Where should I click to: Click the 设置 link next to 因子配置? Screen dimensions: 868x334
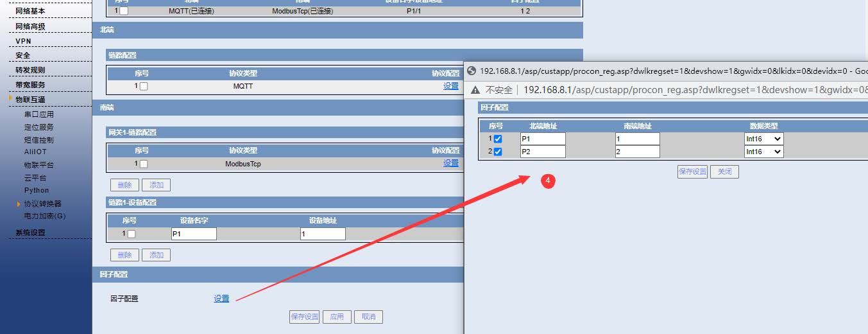point(221,299)
